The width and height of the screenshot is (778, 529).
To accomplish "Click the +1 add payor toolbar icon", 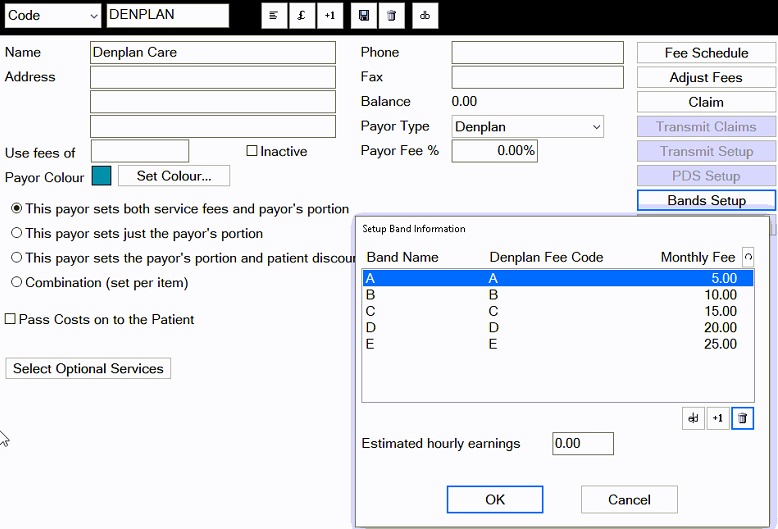I will click(x=330, y=16).
